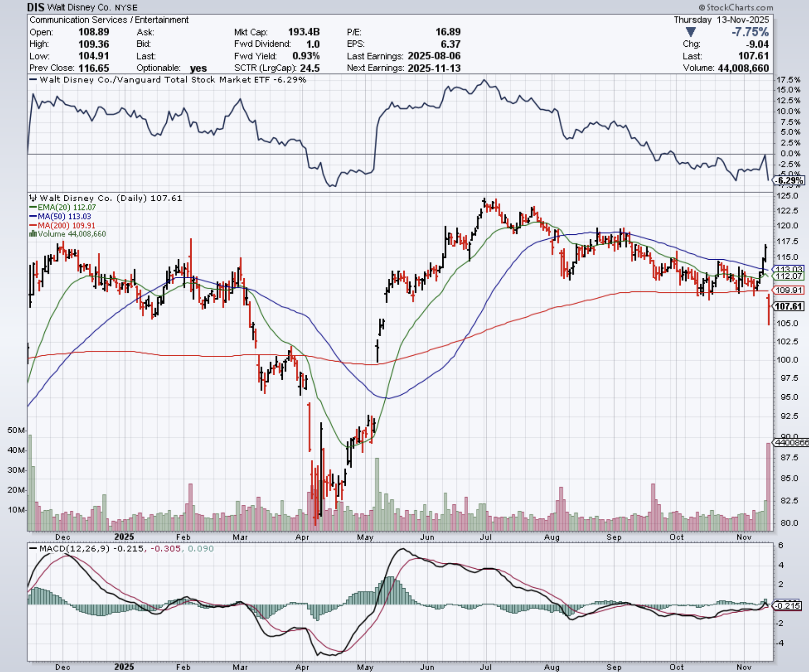This screenshot has height=672, width=809.
Task: Click the -6.29% relative performance axis label
Action: pyautogui.click(x=789, y=181)
